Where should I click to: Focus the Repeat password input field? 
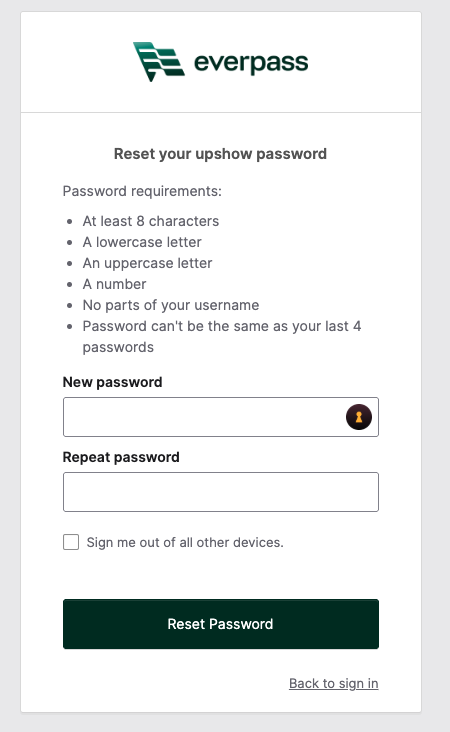221,492
